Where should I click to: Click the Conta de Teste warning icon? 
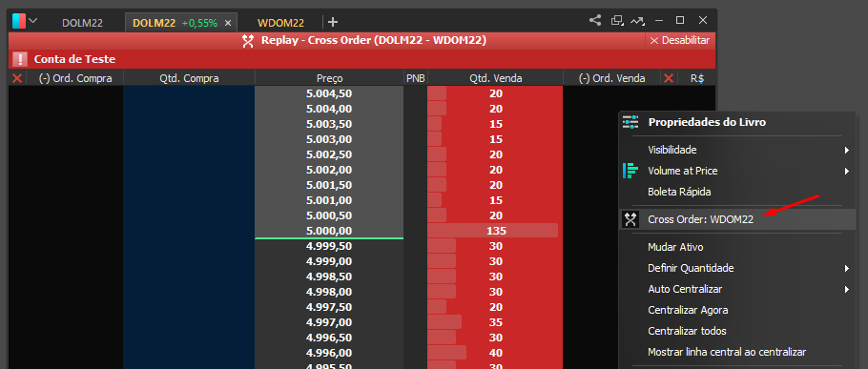pyautogui.click(x=20, y=59)
